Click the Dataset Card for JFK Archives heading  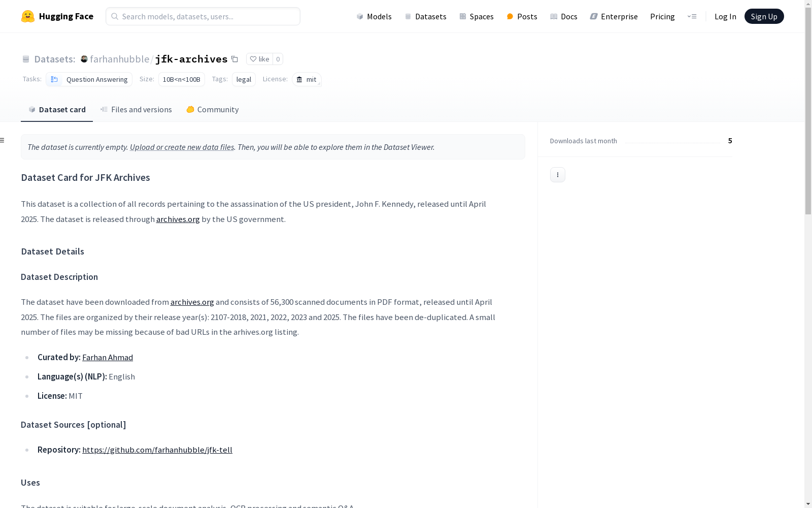point(85,177)
